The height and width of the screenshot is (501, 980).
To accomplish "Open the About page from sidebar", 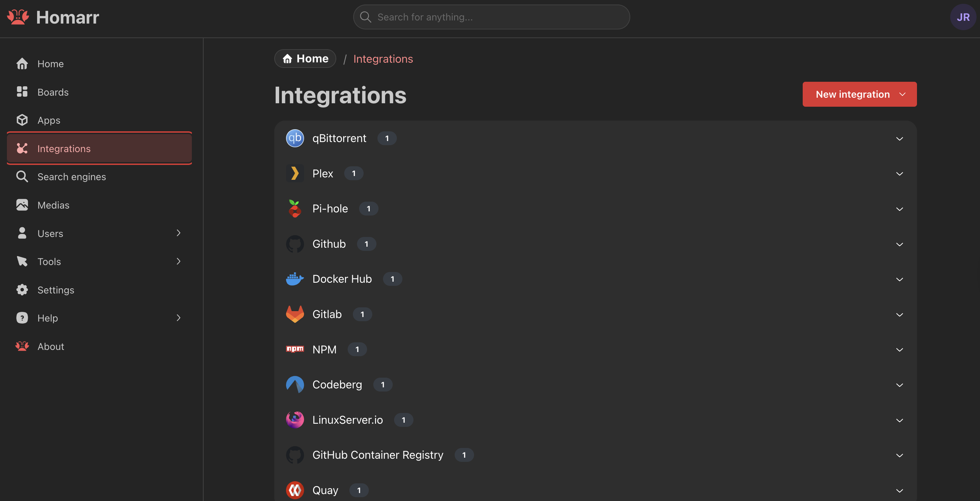I will coord(51,346).
